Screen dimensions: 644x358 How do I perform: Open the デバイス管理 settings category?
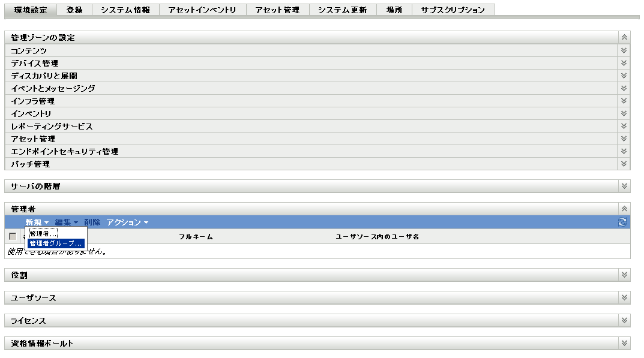tap(623, 63)
